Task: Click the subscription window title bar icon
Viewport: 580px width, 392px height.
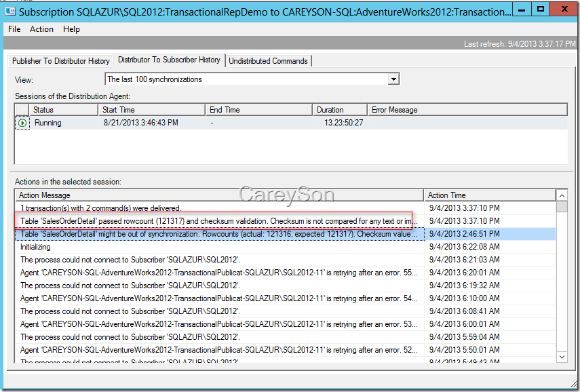Action: [x=10, y=12]
